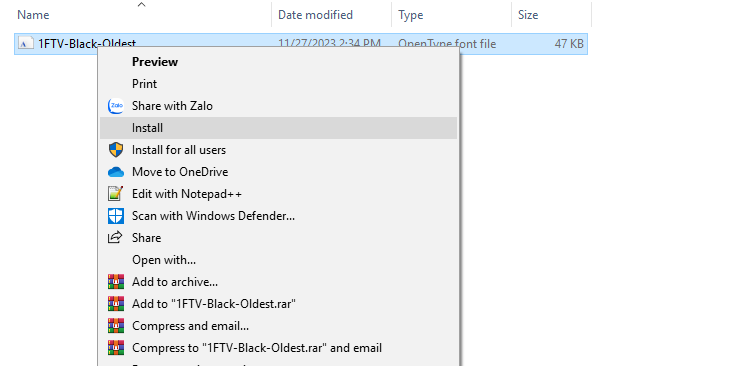Click Install to install the font
This screenshot has height=366, width=737.
[278, 128]
